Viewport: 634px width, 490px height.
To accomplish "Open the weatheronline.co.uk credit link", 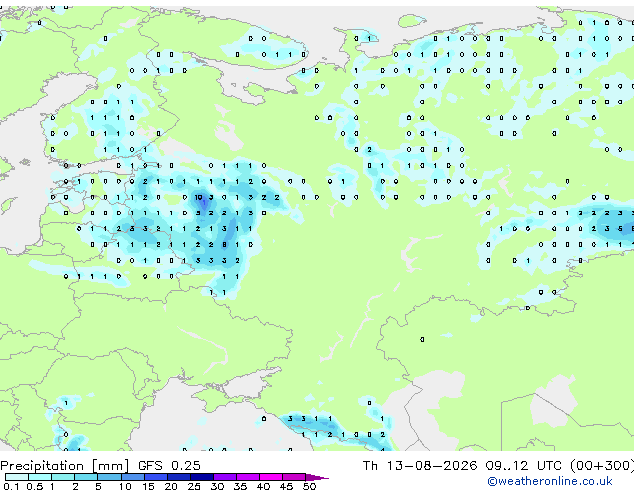I will pyautogui.click(x=550, y=481).
